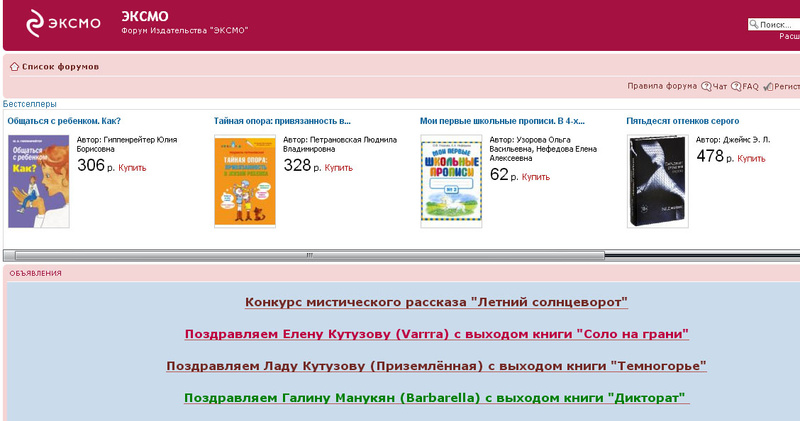The height and width of the screenshot is (421, 800).
Task: Open the Расширенный поиск link under search
Action: [x=789, y=36]
